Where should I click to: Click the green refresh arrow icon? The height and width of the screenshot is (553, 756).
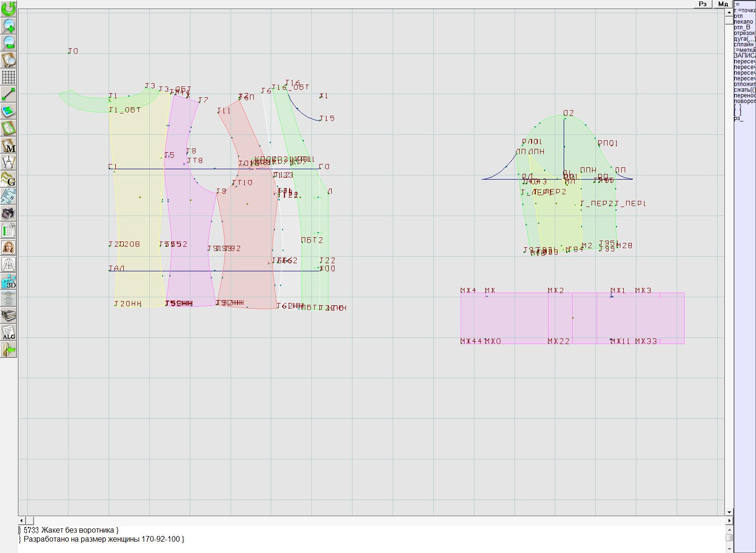(x=9, y=9)
